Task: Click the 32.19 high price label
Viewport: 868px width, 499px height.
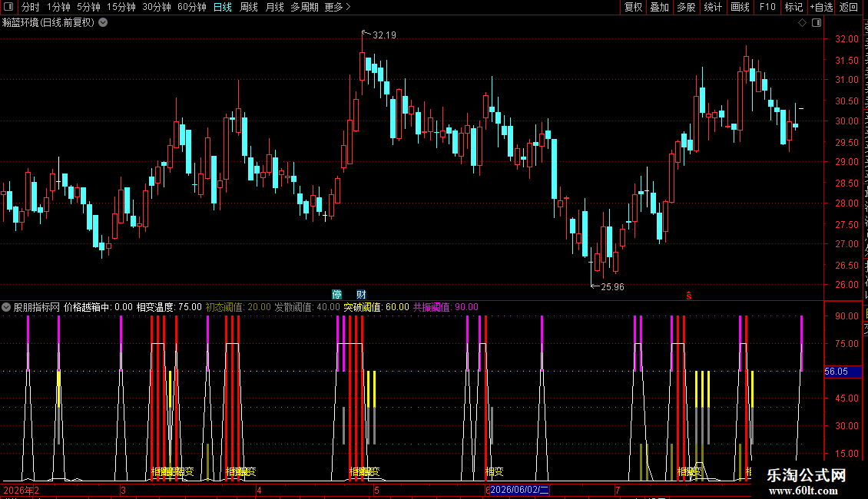Action: 384,35
